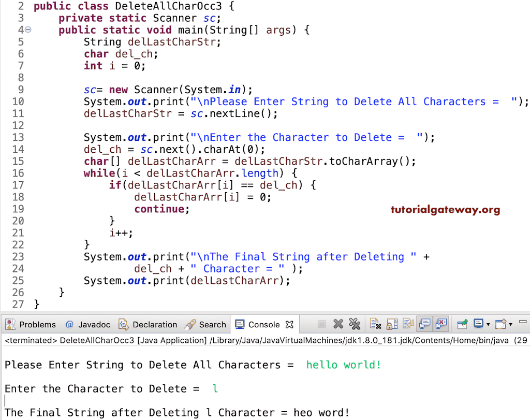530x420 pixels.
Task: Toggle Show Console When Standard Error Changes
Action: coord(440,324)
